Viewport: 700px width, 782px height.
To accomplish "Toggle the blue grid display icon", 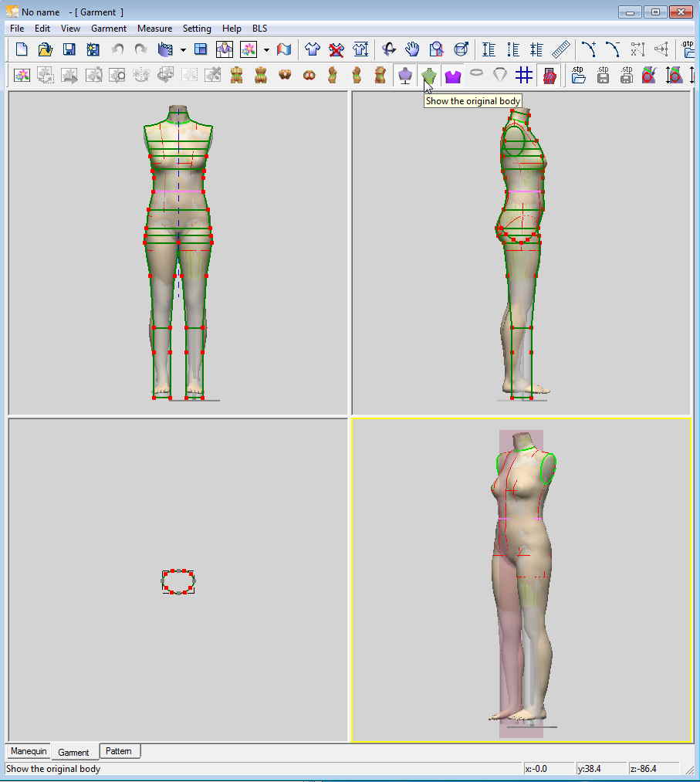I will pyautogui.click(x=523, y=76).
